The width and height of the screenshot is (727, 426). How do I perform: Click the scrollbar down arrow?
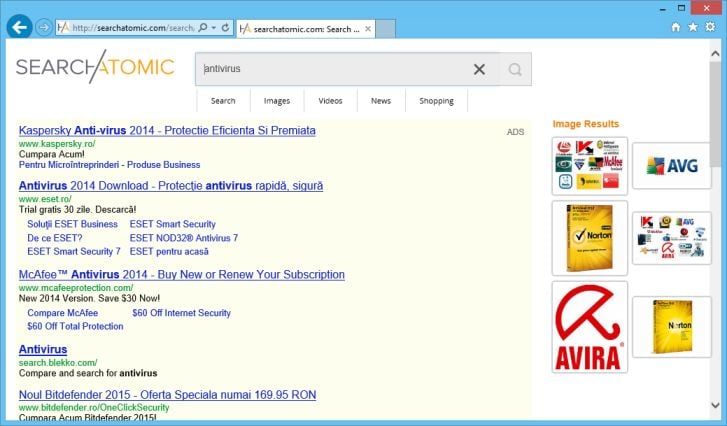[x=715, y=405]
